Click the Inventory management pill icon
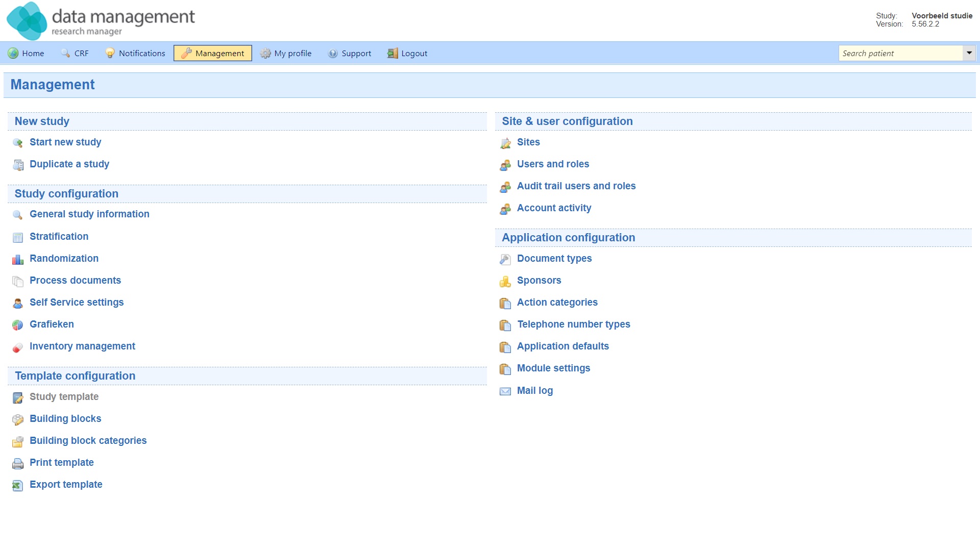The image size is (980, 551). (x=18, y=347)
